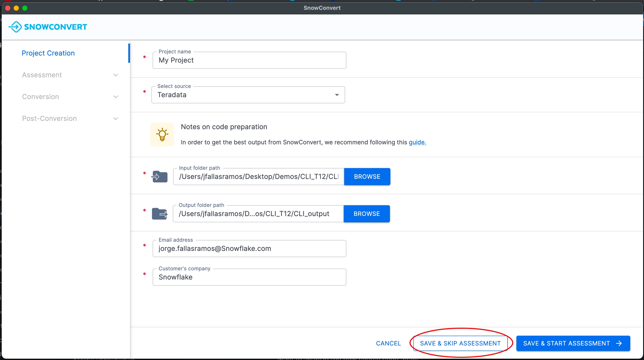Click the input folder icon
The image size is (644, 360).
coord(159,177)
